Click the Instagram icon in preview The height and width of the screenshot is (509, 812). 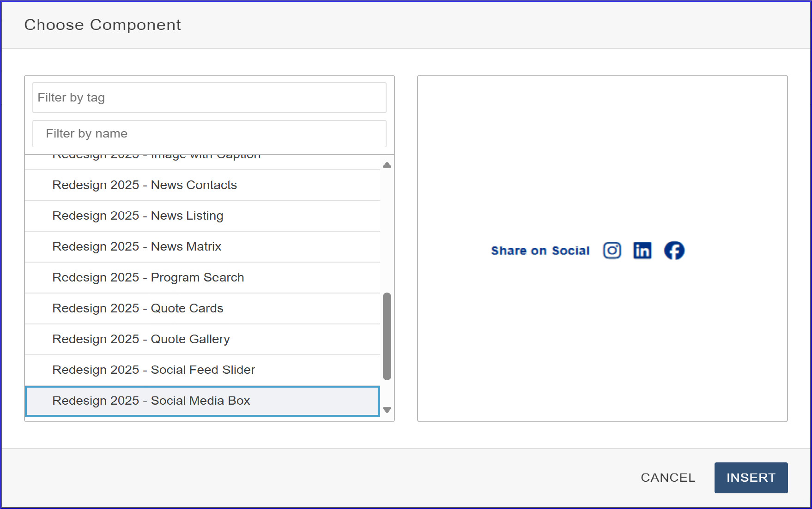[x=612, y=251]
